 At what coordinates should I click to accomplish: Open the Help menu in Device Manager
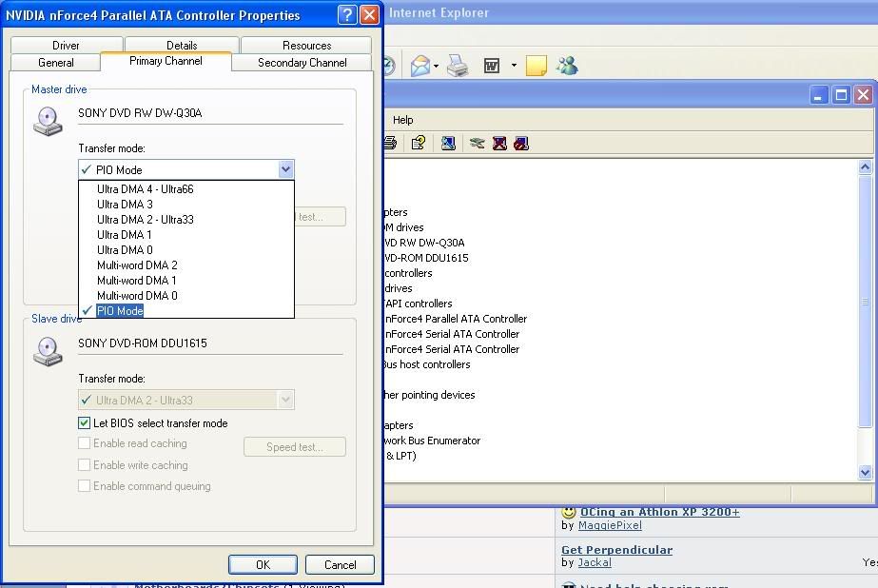click(x=402, y=120)
